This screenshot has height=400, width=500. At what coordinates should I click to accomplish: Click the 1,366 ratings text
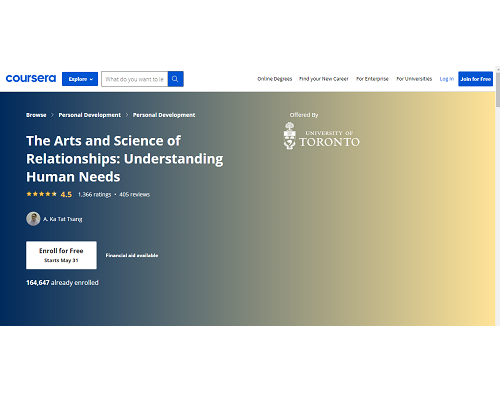click(94, 194)
